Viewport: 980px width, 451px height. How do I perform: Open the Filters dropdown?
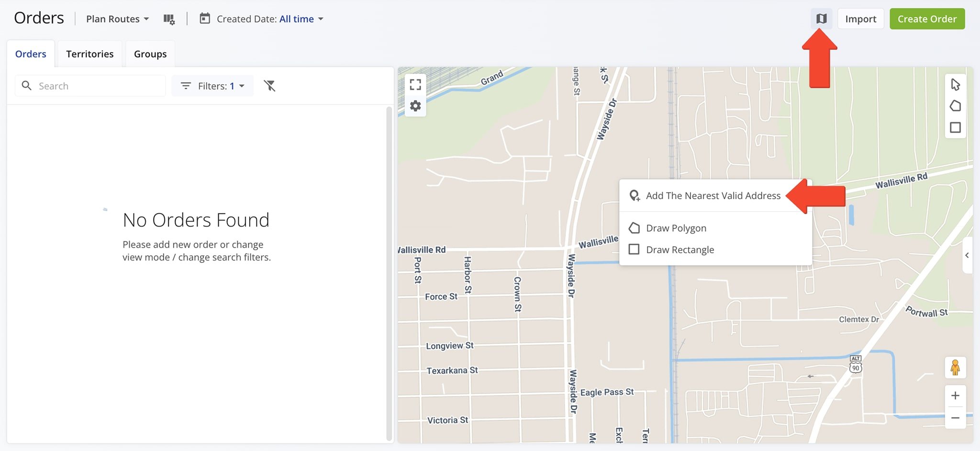[212, 86]
